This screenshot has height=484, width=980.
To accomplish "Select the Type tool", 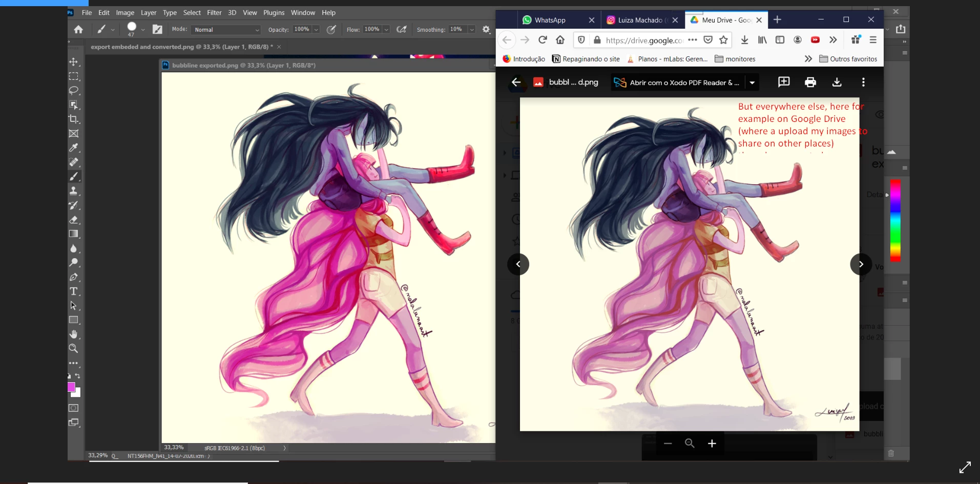I will point(74,291).
